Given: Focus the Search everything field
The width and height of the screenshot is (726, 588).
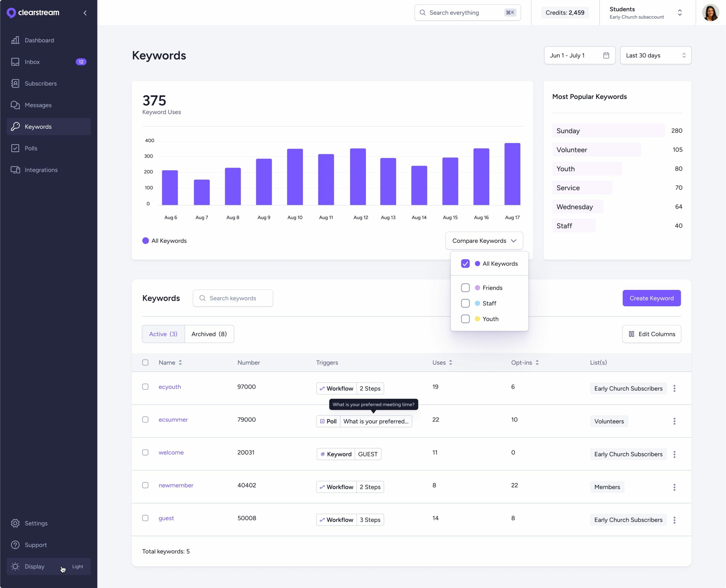Looking at the screenshot, I should (x=468, y=12).
